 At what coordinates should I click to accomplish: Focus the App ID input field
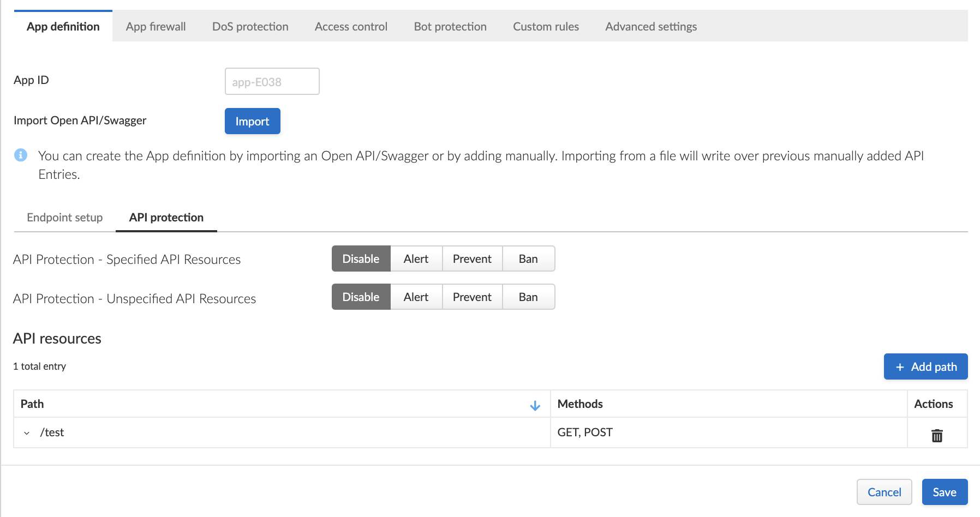pyautogui.click(x=272, y=81)
